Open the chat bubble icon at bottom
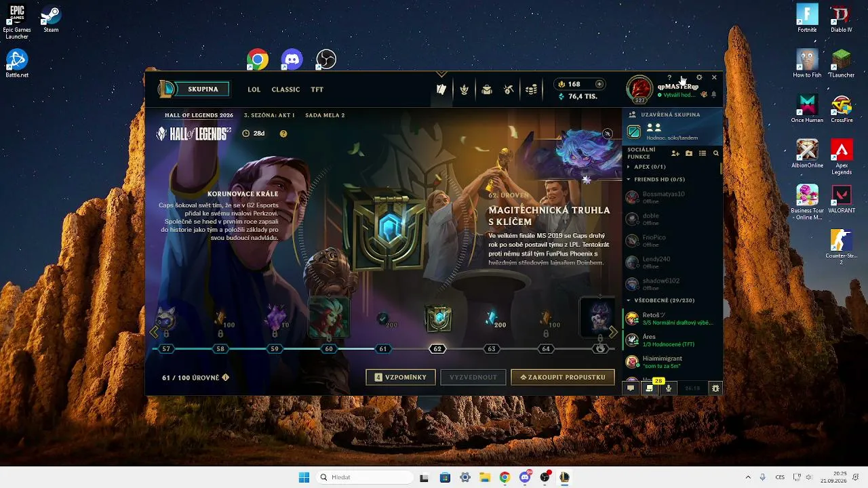The image size is (868, 488). pos(631,388)
